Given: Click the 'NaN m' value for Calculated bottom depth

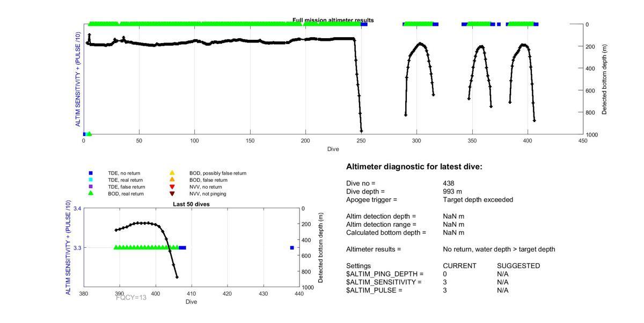Looking at the screenshot, I should click(453, 233).
